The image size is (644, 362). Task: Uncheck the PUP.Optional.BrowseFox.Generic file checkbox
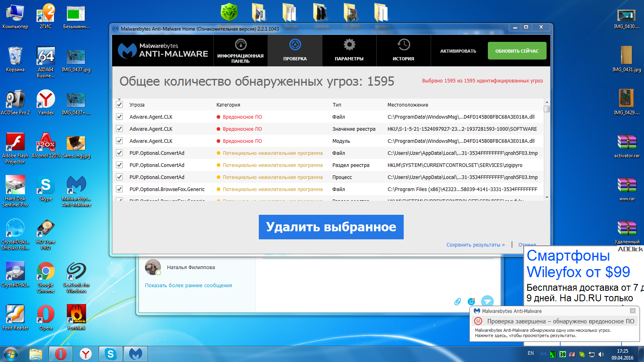click(120, 189)
